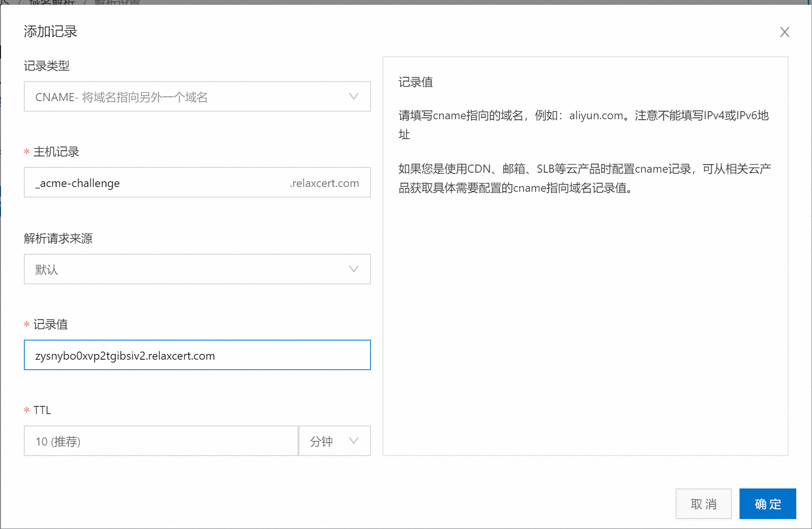Click the help text mentioning aliyun.com
Screen dimensions: 812x529
coord(584,125)
